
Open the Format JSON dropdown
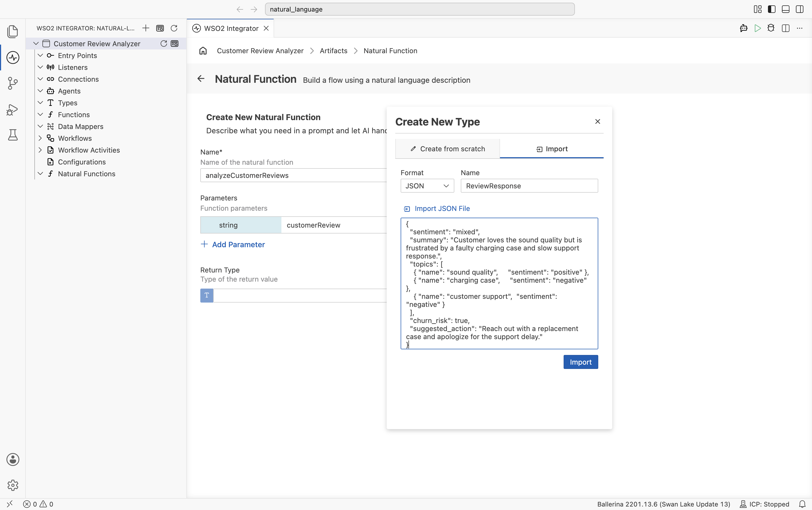coord(427,186)
